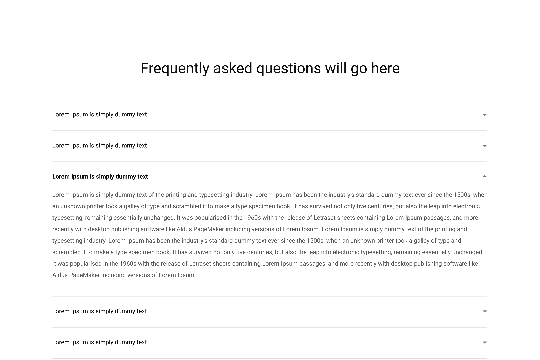This screenshot has height=360, width=540.
Task: Click "1500s" at the end of the first answer line
Action: [462, 195]
